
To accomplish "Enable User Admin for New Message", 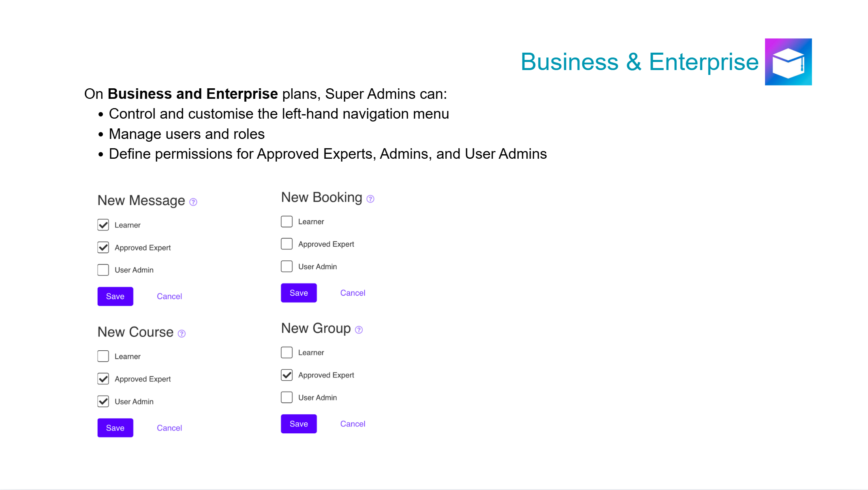I will coord(103,270).
